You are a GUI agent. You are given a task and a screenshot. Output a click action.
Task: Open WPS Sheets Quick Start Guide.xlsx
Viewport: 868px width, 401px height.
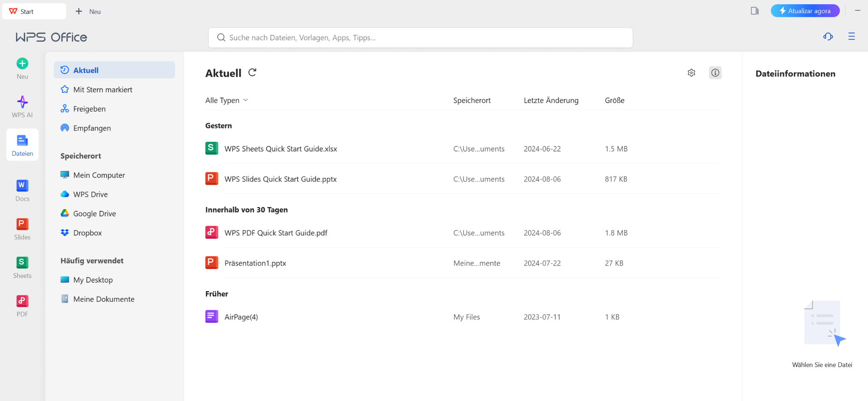[281, 149]
